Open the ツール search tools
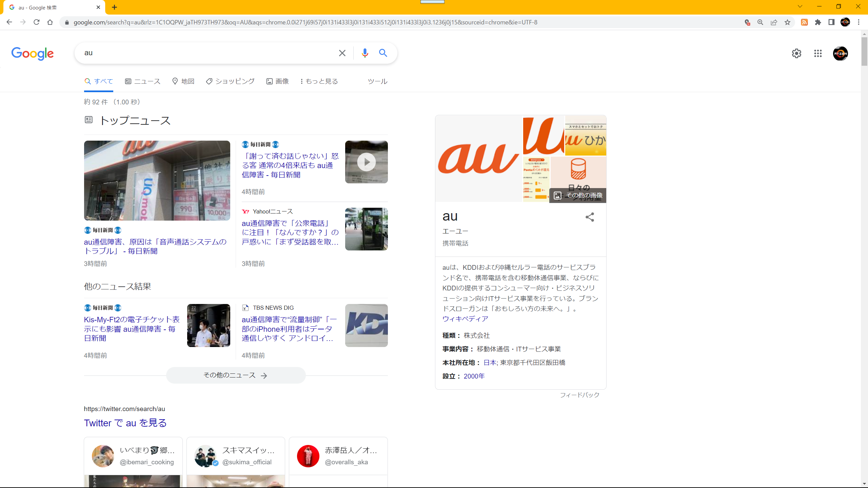 coord(377,81)
